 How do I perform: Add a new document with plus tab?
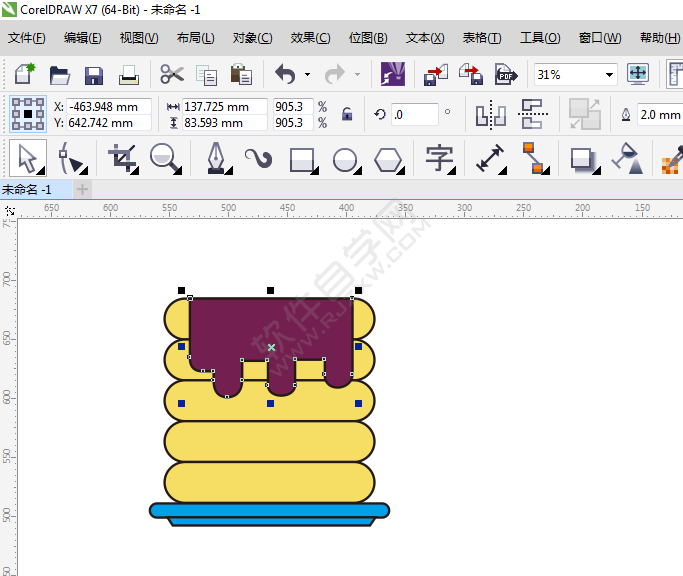[82, 189]
